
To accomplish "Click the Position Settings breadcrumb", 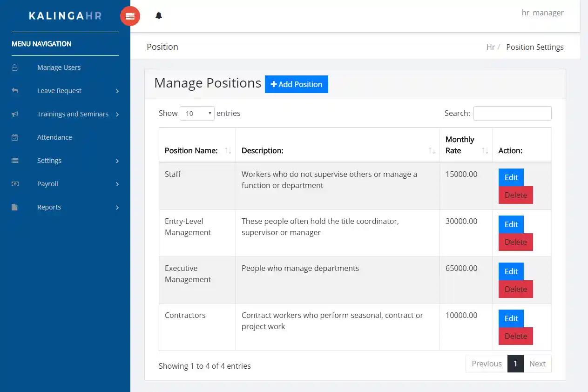I will (535, 47).
